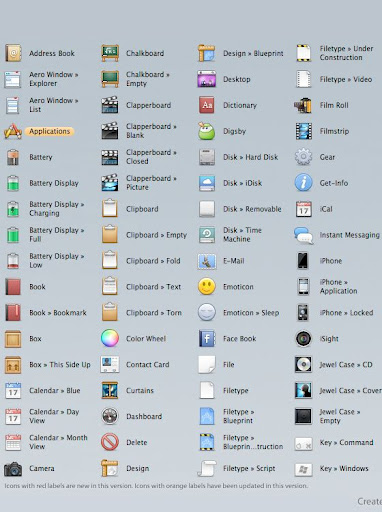Select the Key Command icon
Viewport: 382px width, 512px height.
point(303,444)
